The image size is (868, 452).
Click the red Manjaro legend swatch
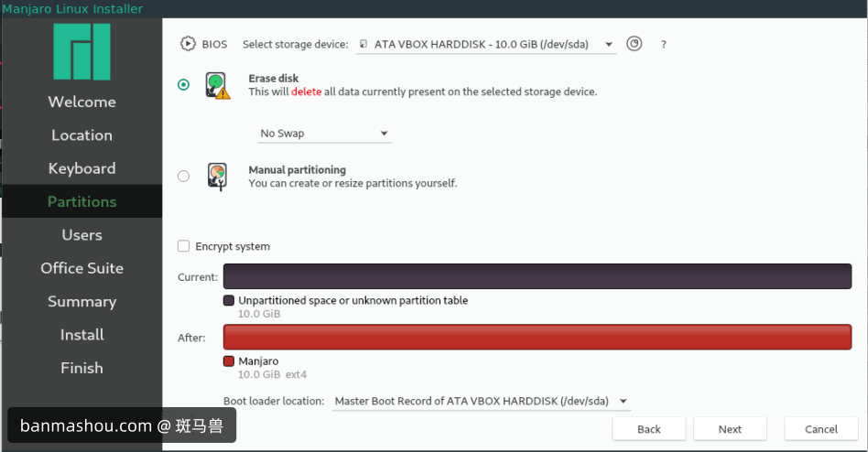pos(229,361)
